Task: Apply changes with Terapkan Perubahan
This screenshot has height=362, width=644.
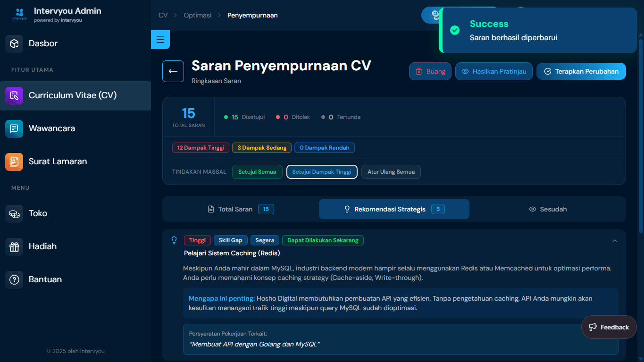Action: 581,71
